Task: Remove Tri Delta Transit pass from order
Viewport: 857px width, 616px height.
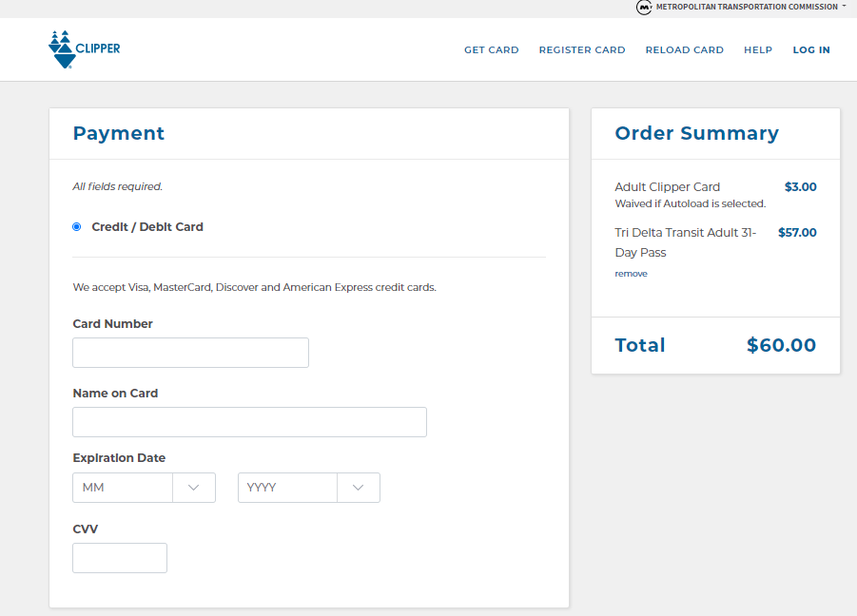Action: [x=631, y=274]
